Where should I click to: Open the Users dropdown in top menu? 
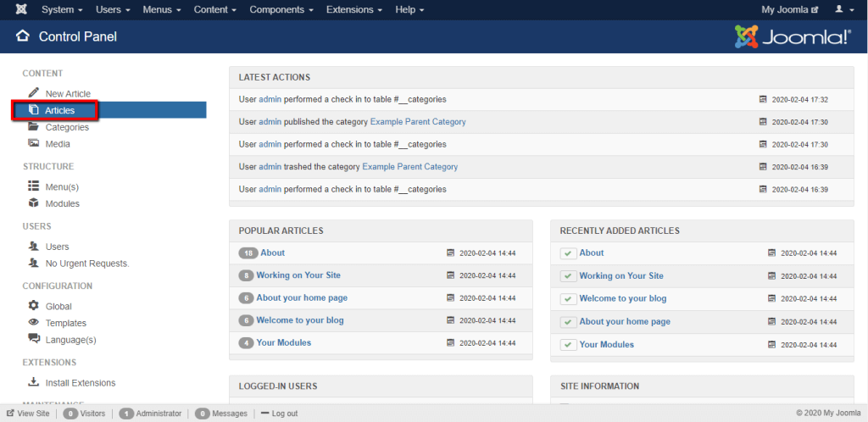(x=113, y=9)
